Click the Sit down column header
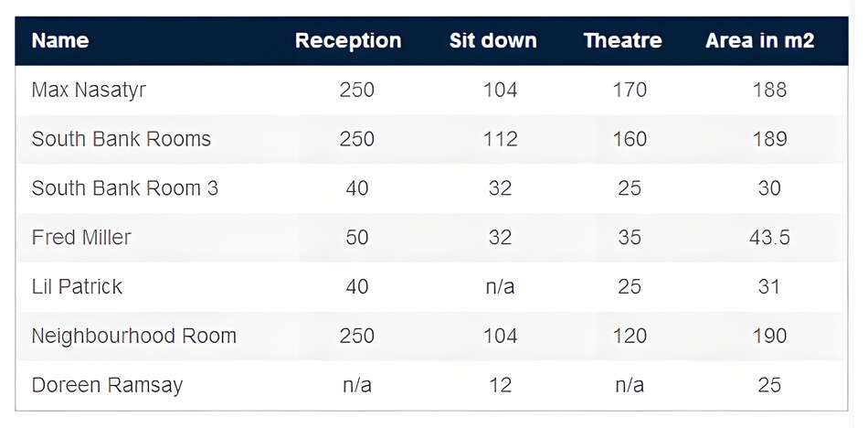This screenshot has width=868, height=428. pos(493,40)
